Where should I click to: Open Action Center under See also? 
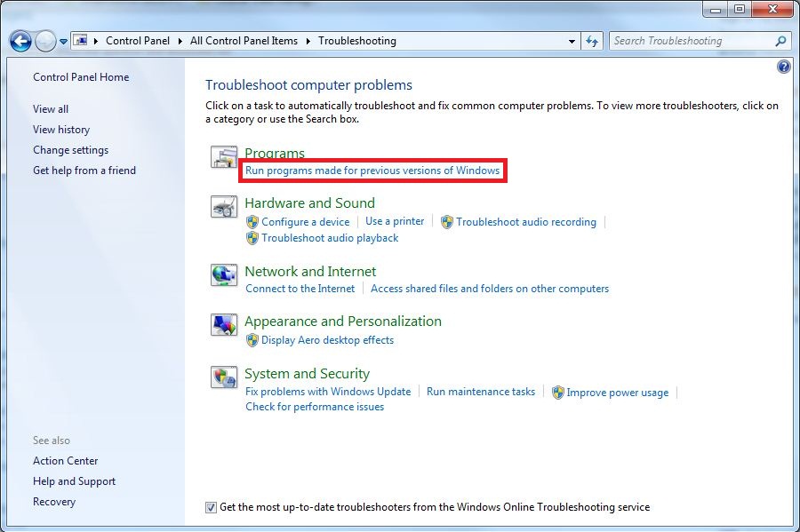[65, 461]
